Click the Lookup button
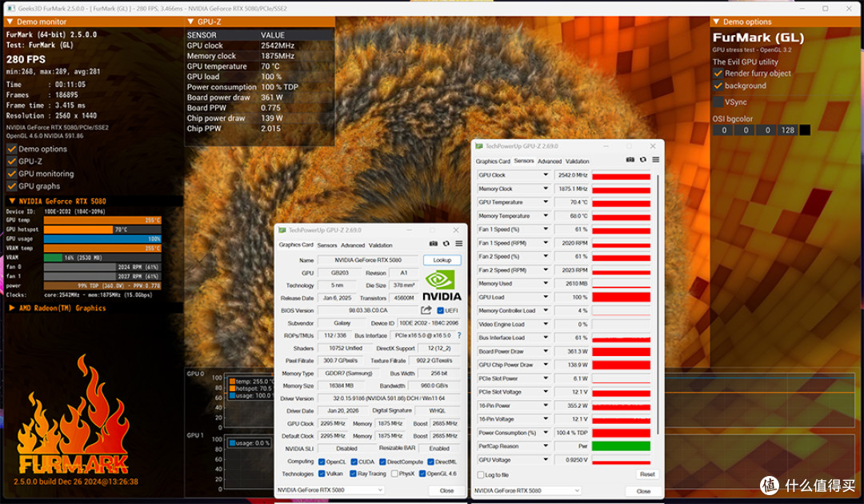The image size is (864, 504). pyautogui.click(x=442, y=260)
